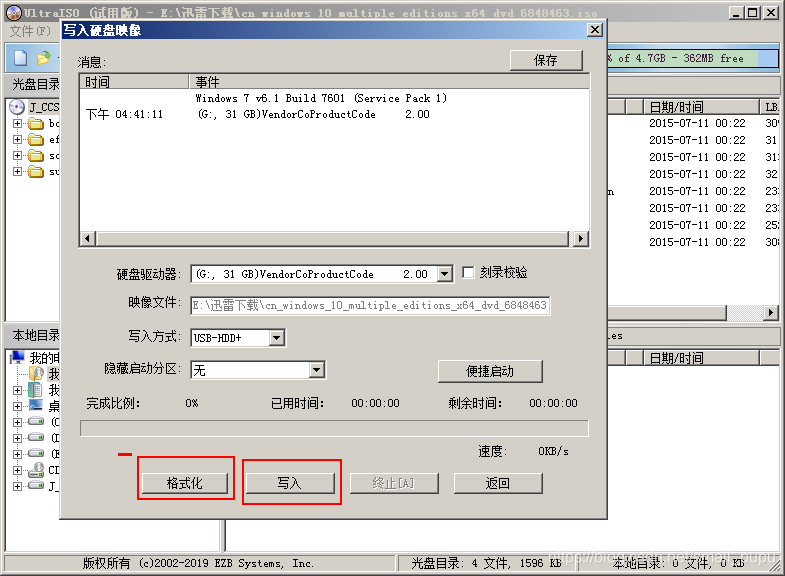Click right arrow of message list scrollbar
785x576 pixels.
(x=580, y=238)
